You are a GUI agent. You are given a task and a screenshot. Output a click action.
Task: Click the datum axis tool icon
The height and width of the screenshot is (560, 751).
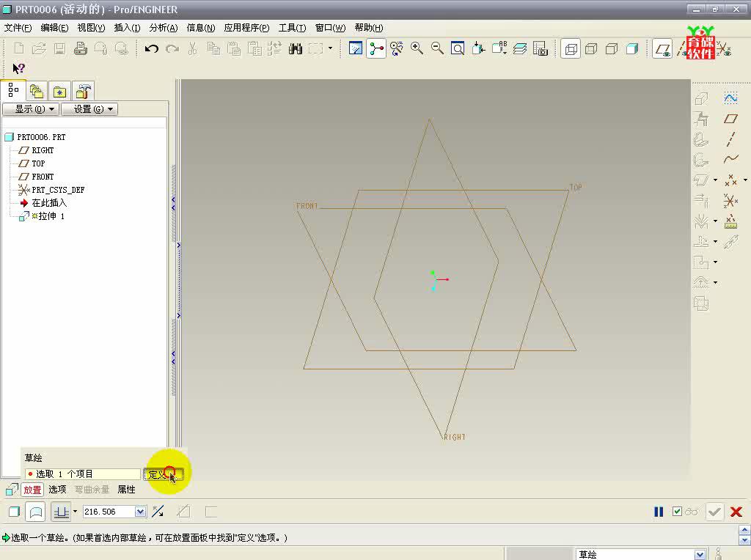pos(730,139)
